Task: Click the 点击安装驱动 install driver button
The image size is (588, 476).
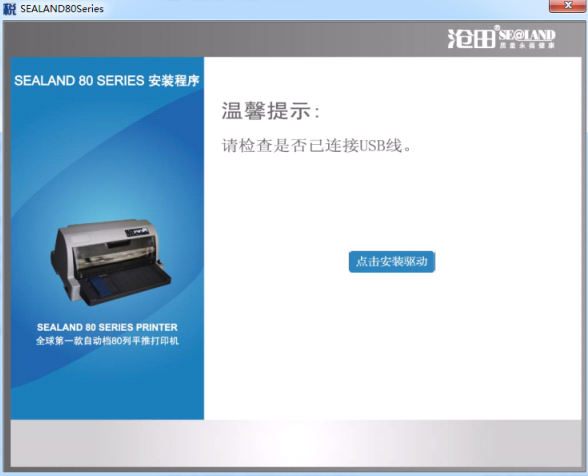Action: tap(392, 261)
